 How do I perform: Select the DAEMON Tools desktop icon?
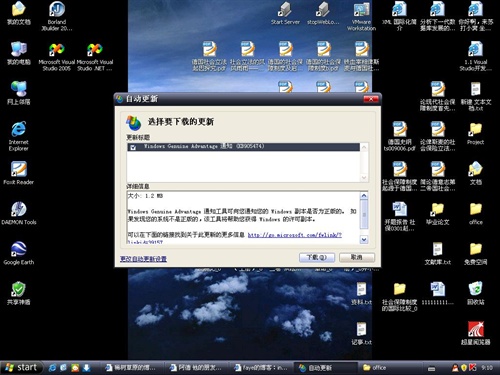[x=19, y=213]
